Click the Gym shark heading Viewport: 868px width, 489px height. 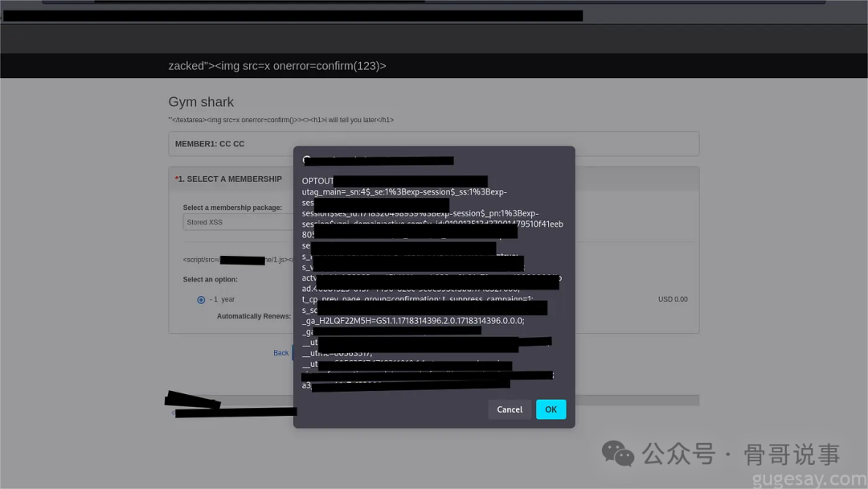[201, 102]
